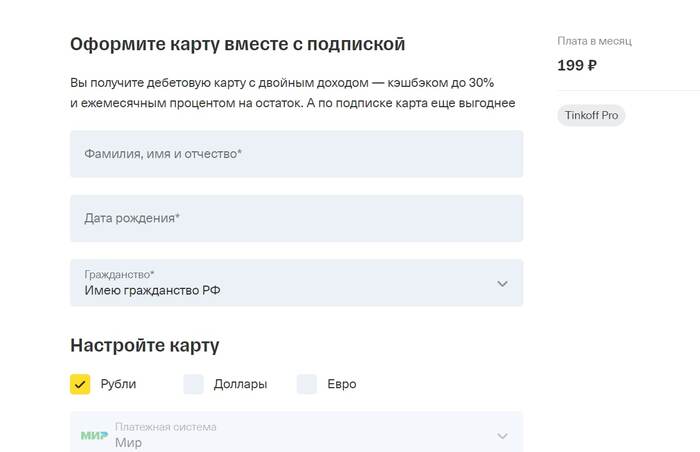Viewport: 700px width, 452px height.
Task: Click the "Настройте карту" section heading
Action: [144, 346]
